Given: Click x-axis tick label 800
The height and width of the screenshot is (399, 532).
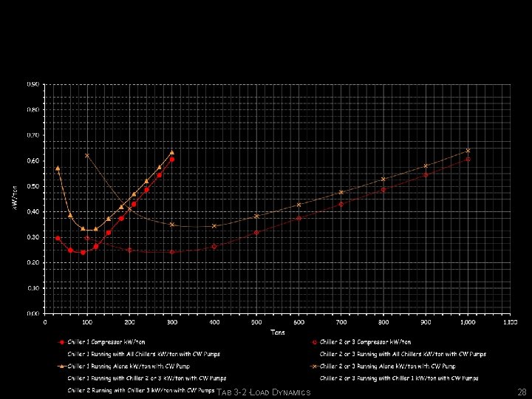Looking at the screenshot, I should coord(383,322).
